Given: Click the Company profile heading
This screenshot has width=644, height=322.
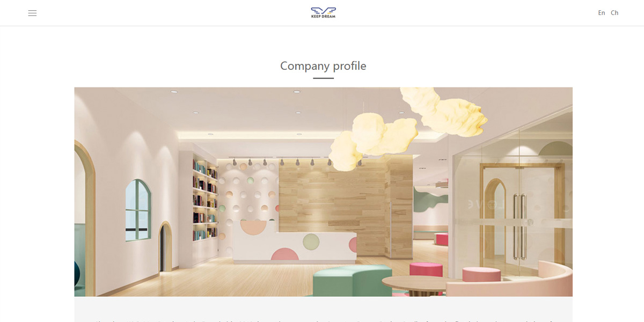Looking at the screenshot, I should point(323,66).
